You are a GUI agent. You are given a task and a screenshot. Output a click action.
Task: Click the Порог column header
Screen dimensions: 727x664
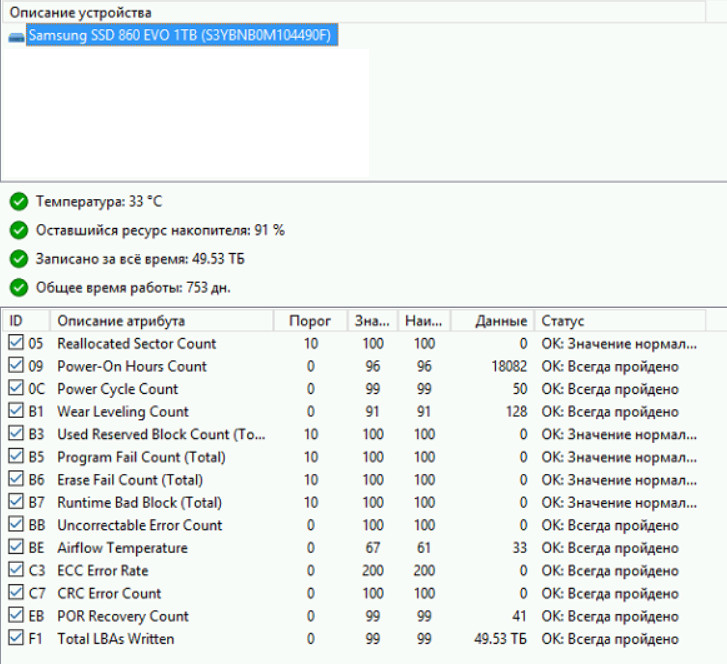tap(310, 321)
